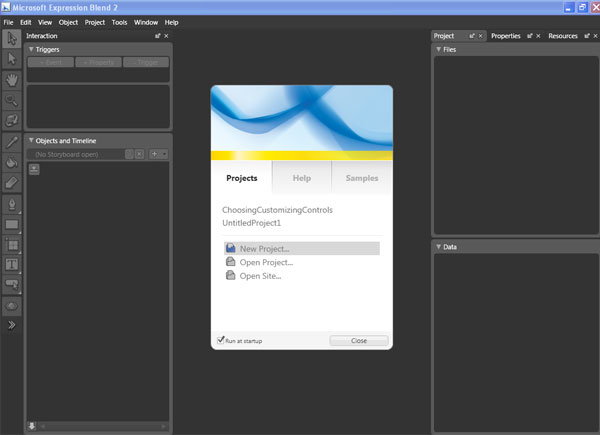Screen dimensions: 600x435
Task: Float the Properties panel
Action: pyautogui.click(x=530, y=36)
